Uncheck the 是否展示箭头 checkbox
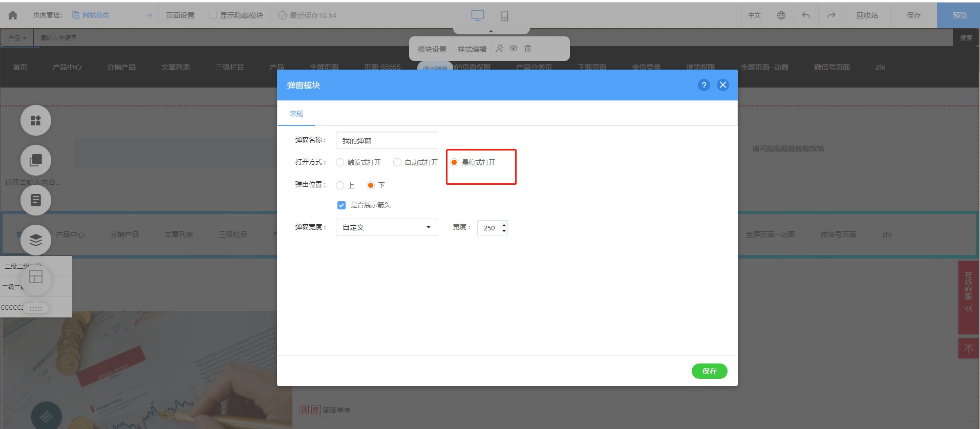980x429 pixels. tap(342, 205)
